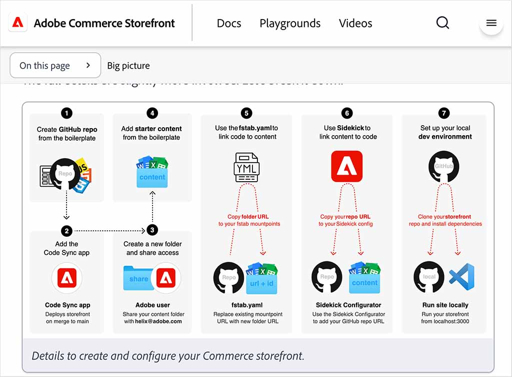Click the blue content folder icon in step 4
Screen dimensions: 512x377
tap(152, 172)
